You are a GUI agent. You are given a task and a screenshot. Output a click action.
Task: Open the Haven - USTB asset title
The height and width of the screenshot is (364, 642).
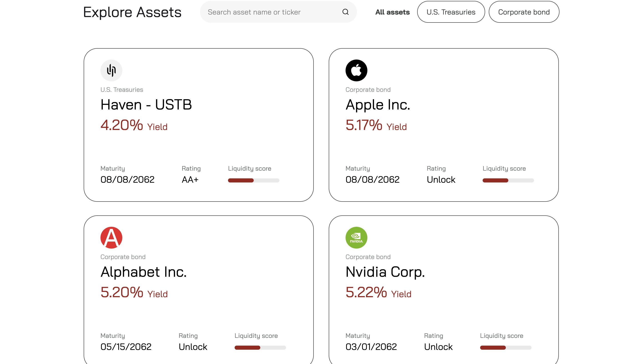pos(146,105)
